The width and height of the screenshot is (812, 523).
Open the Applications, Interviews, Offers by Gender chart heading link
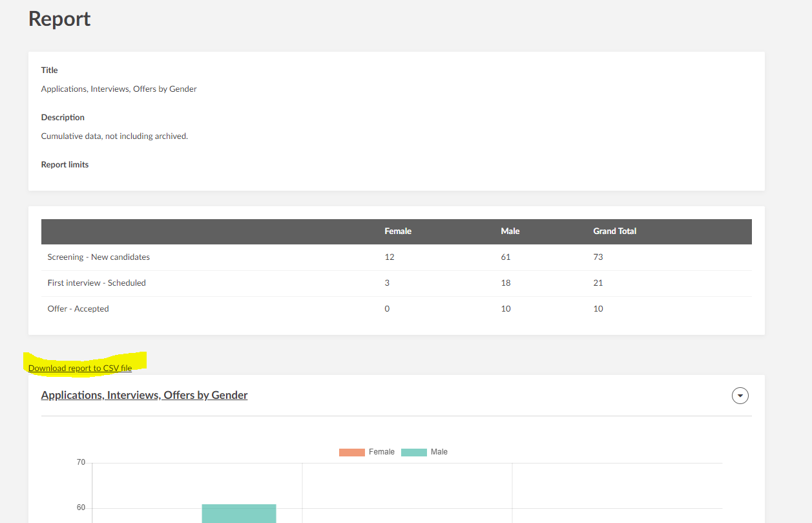(144, 395)
